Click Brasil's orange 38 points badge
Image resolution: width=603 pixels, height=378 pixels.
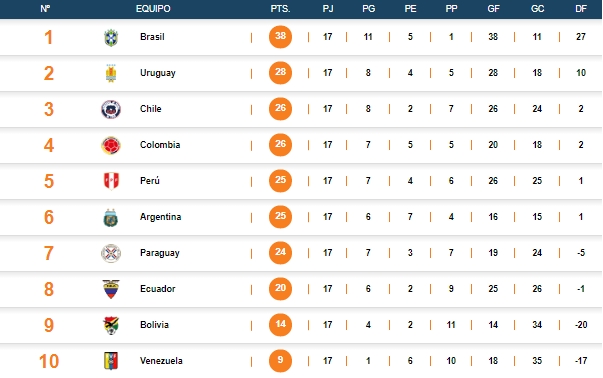pyautogui.click(x=280, y=37)
